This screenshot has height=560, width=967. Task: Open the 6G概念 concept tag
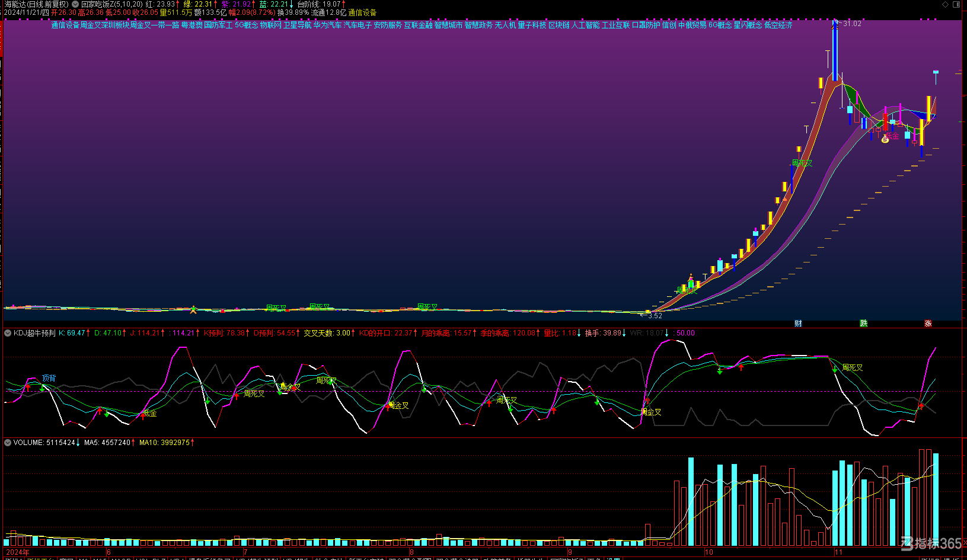point(720,25)
